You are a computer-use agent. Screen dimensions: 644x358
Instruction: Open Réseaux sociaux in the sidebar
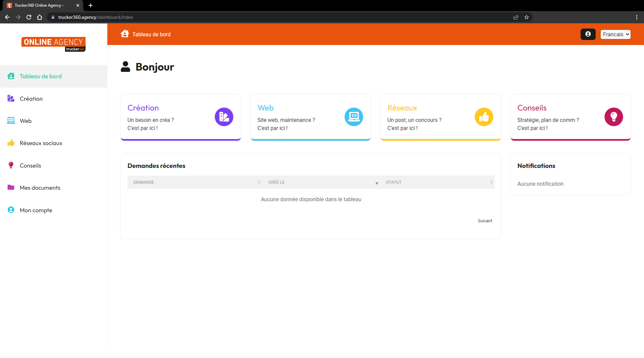54,143
